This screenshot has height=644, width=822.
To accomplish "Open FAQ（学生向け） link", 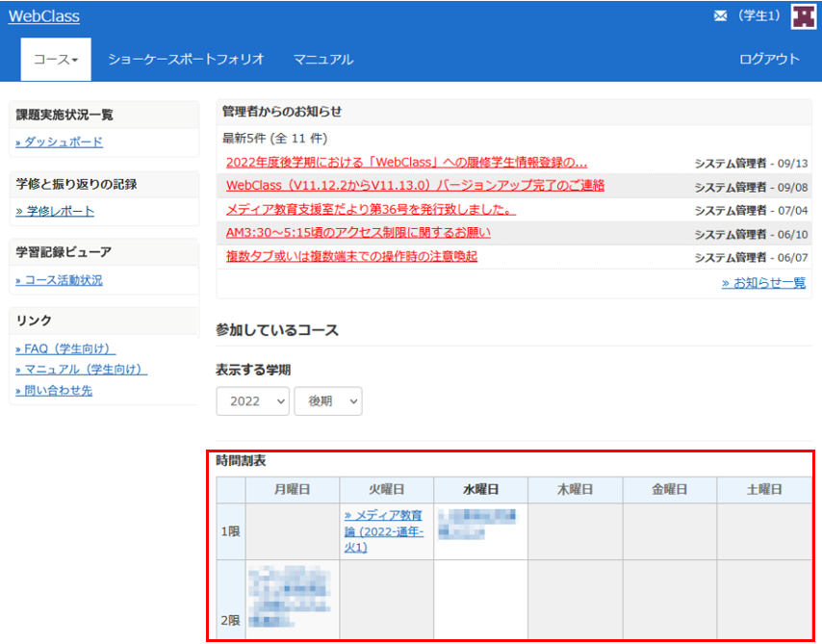I will (x=65, y=348).
